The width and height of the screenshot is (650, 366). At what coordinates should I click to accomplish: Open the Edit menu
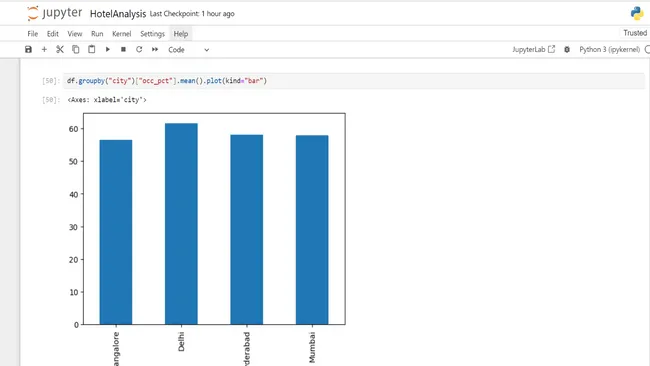[x=53, y=34]
